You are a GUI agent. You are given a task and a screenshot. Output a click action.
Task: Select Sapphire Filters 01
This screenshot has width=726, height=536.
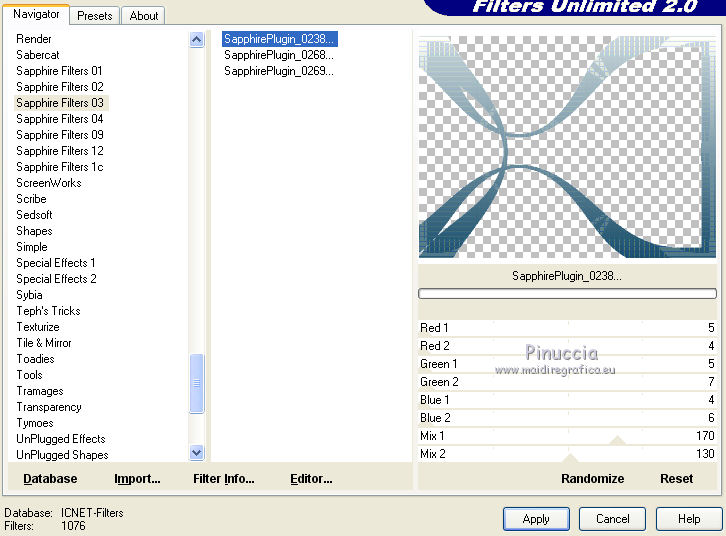(x=59, y=71)
